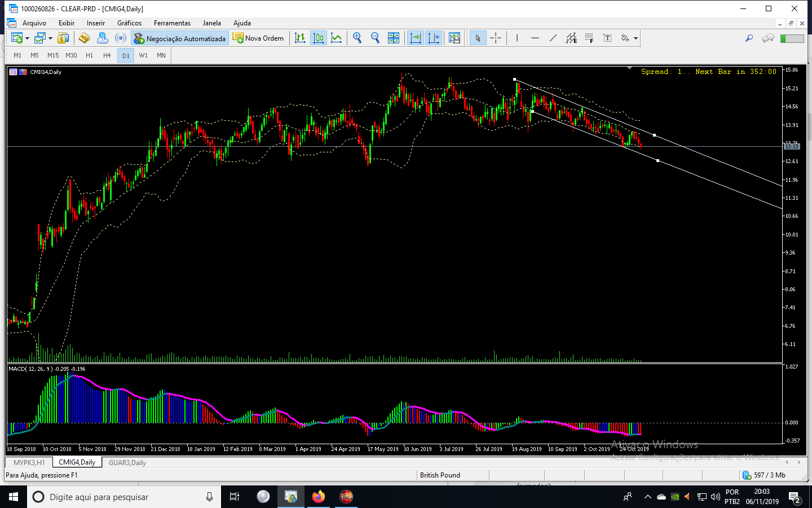Click the search magnifier icon
Image resolution: width=812 pixels, height=508 pixels.
pyautogui.click(x=749, y=38)
